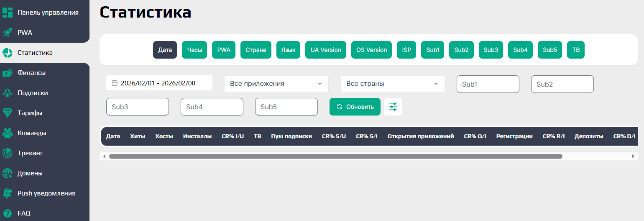The width and height of the screenshot is (644, 221).
Task: Focus the Sub1 filter input
Action: pos(488,84)
